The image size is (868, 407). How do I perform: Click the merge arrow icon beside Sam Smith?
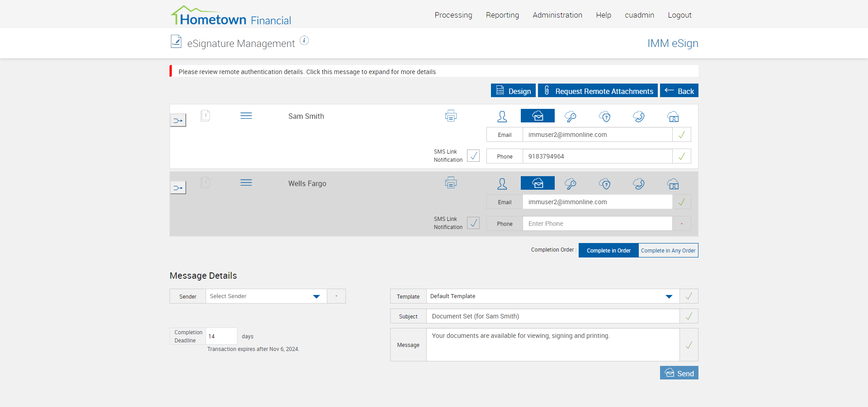pyautogui.click(x=178, y=121)
